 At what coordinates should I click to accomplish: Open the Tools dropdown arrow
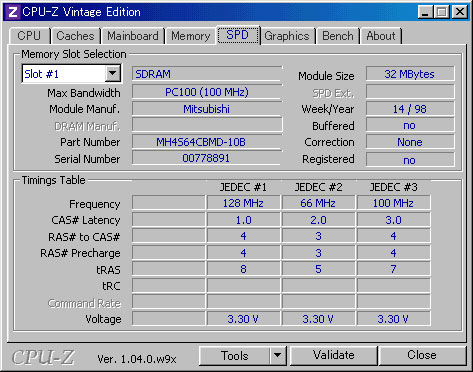point(277,356)
